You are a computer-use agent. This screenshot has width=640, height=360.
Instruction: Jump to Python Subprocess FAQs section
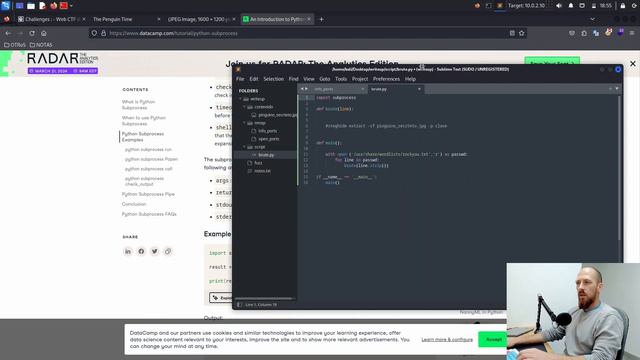(149, 214)
